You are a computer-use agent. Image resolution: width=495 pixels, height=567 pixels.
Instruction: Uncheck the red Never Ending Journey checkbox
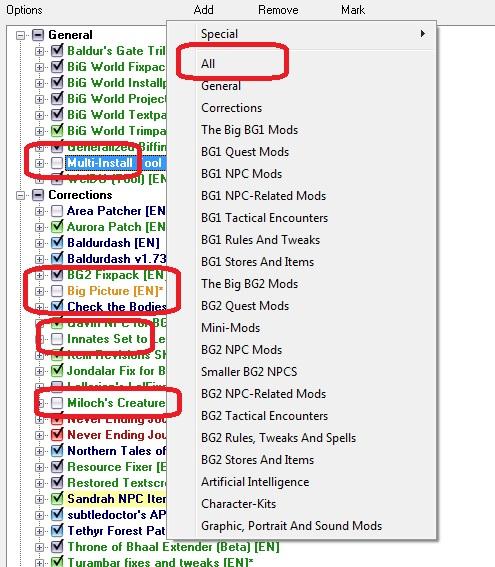(57, 435)
